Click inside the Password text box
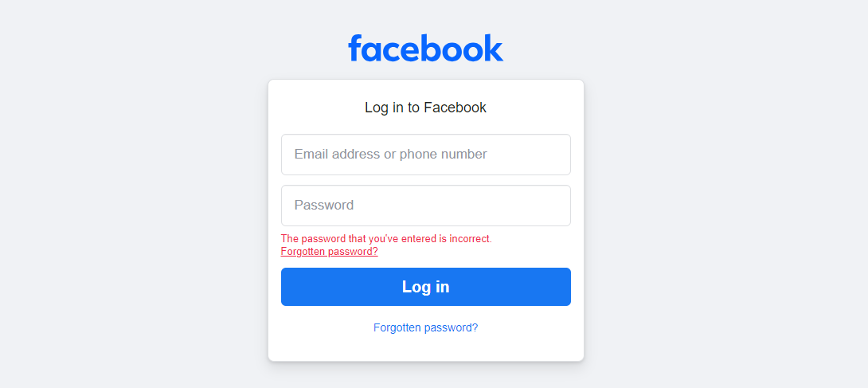Screen dimensions: 868x388 coord(425,206)
